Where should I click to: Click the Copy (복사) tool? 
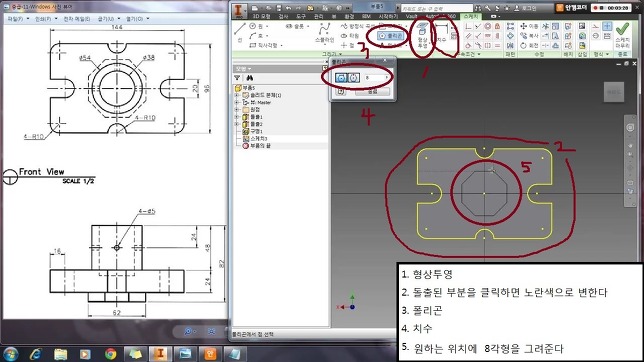click(x=529, y=36)
